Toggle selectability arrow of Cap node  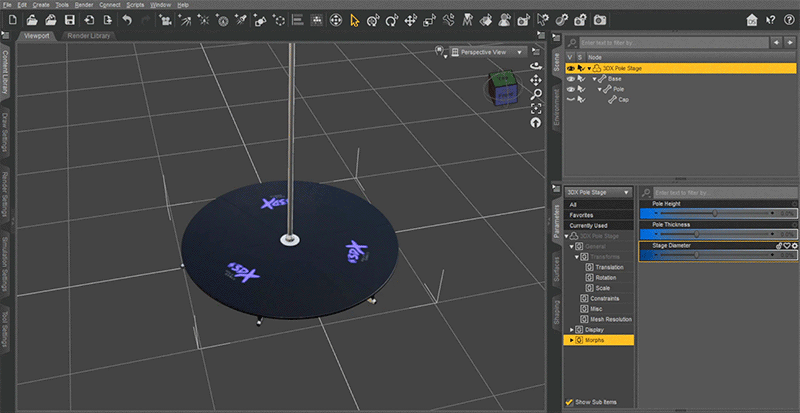pos(581,100)
